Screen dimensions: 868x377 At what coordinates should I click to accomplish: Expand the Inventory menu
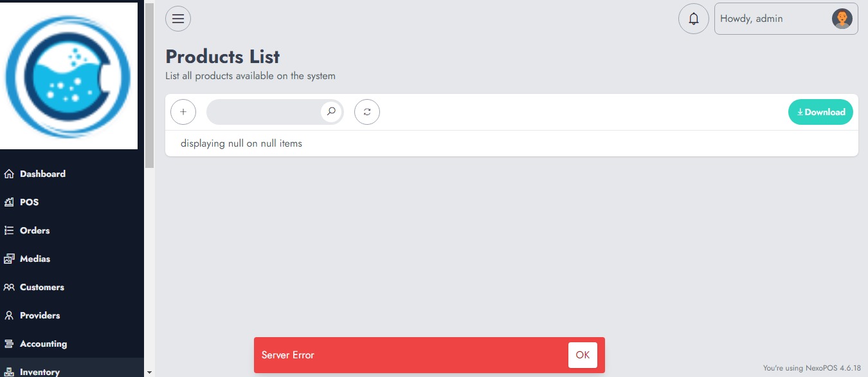click(40, 371)
